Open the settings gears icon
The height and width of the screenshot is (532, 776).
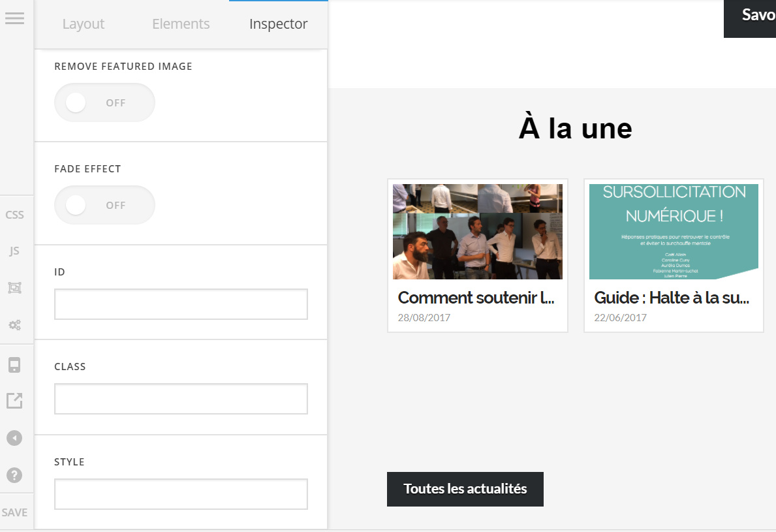point(14,325)
